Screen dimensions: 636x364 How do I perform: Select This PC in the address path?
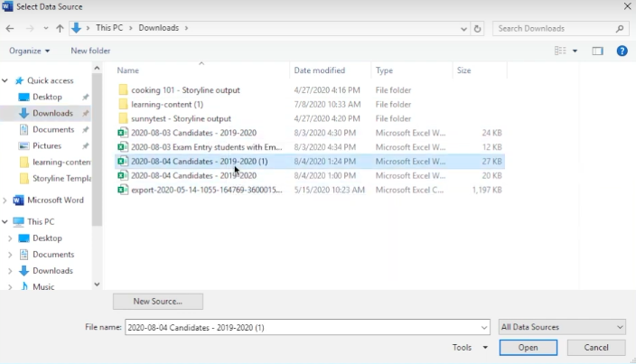pos(109,28)
